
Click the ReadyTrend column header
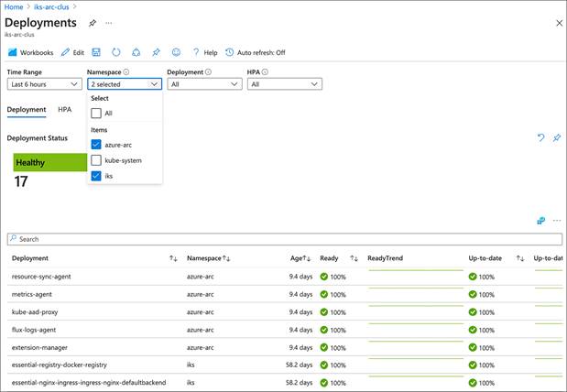pyautogui.click(x=385, y=258)
